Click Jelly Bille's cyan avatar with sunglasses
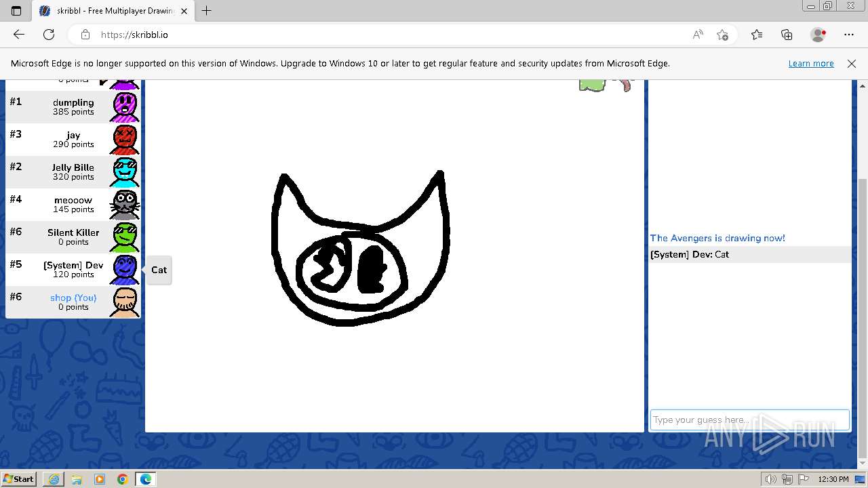This screenshot has width=868, height=488. 125,172
